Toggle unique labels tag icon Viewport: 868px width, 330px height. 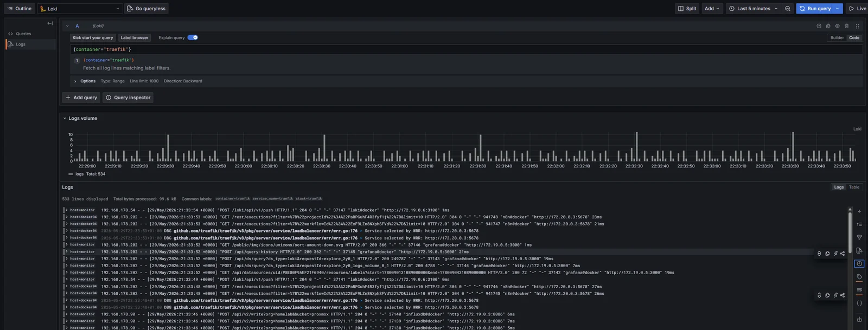(859, 277)
